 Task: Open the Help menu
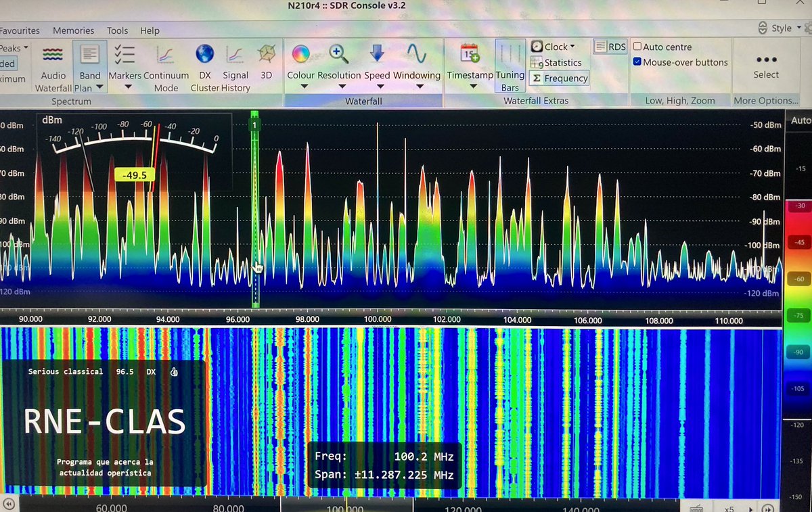tap(150, 30)
